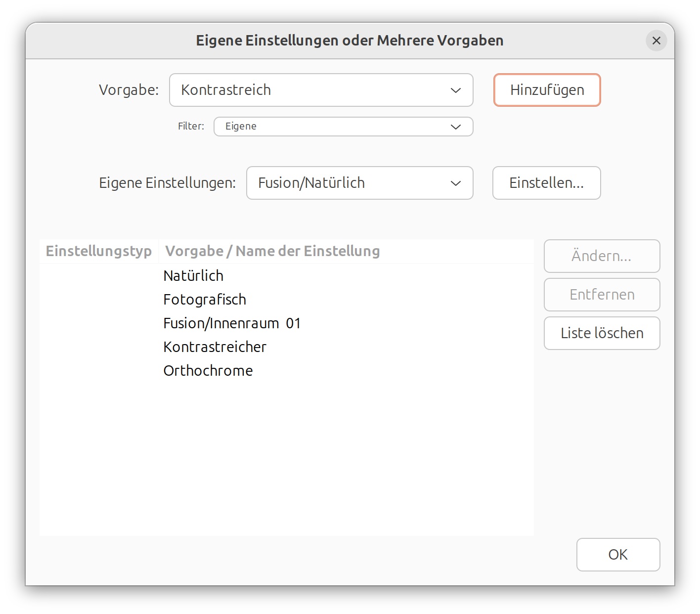Screen dimensions: 700x614
Task: Open settings via the Einstellen... button
Action: click(x=546, y=183)
